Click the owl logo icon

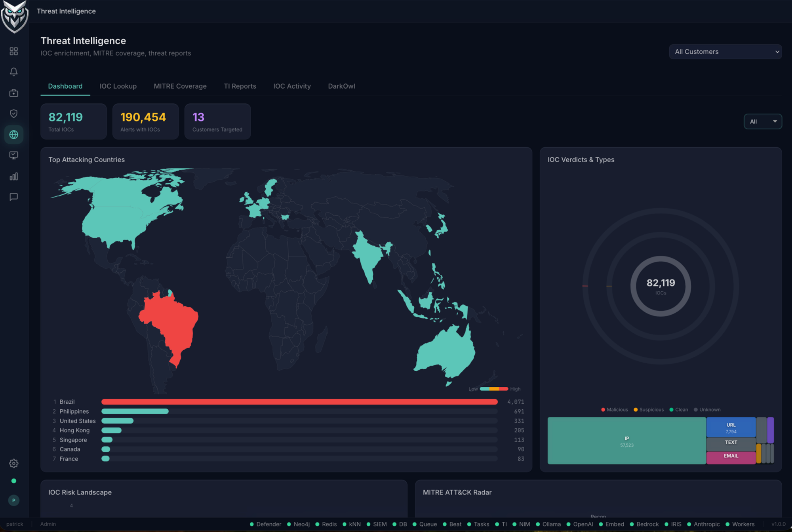[x=15, y=17]
